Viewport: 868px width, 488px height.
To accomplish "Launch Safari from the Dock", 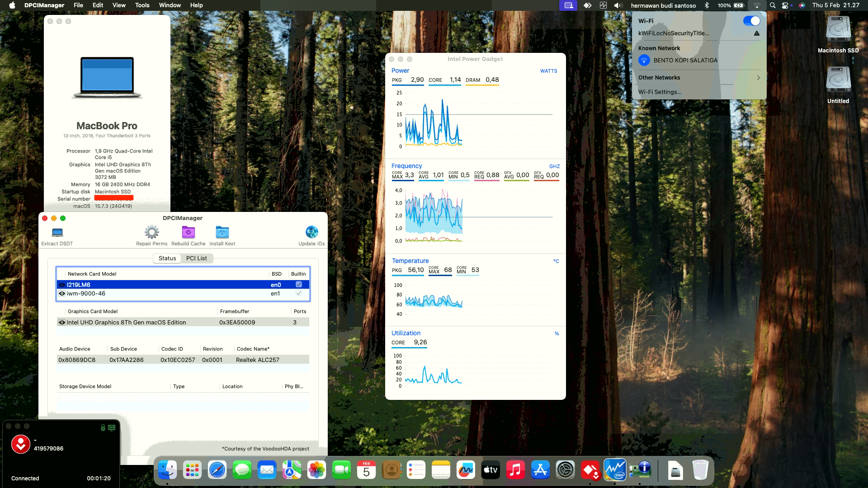I will (217, 470).
